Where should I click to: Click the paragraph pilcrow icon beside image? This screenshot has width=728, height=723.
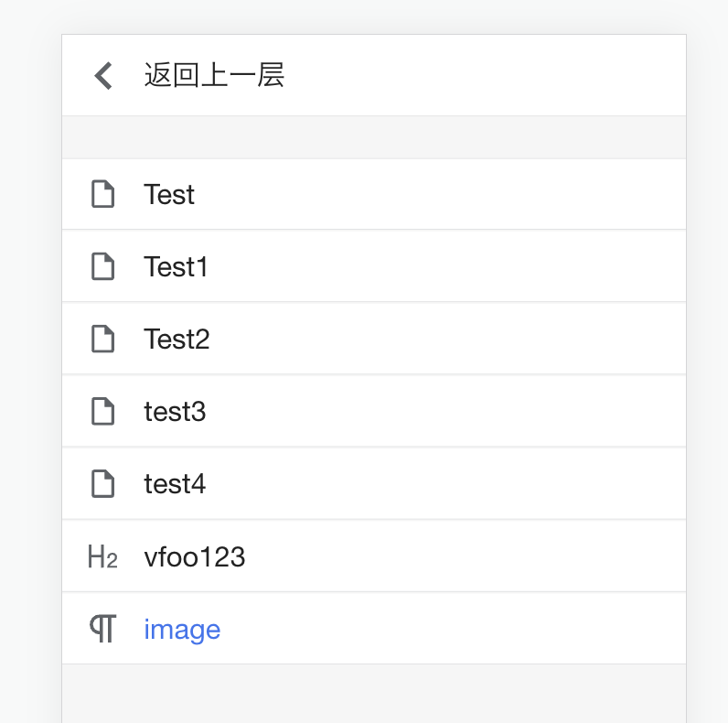tap(102, 629)
